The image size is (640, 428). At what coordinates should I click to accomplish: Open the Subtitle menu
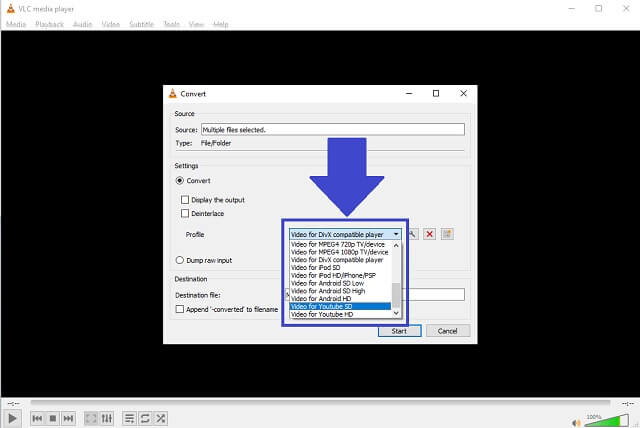tap(141, 24)
